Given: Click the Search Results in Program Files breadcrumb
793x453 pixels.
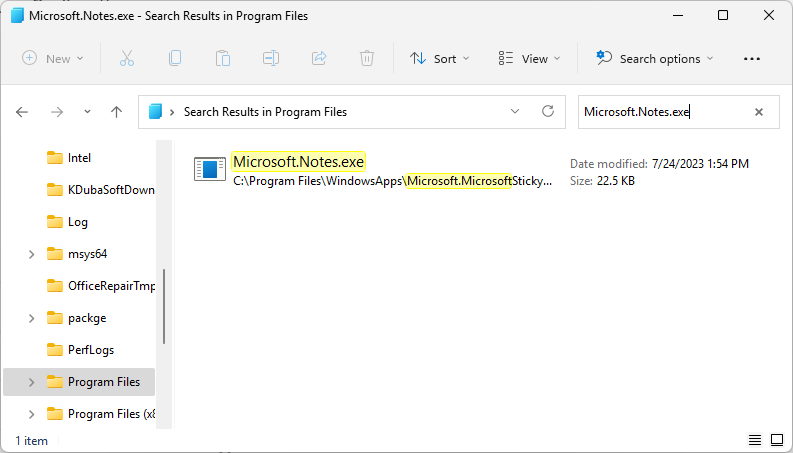Looking at the screenshot, I should pyautogui.click(x=265, y=112).
